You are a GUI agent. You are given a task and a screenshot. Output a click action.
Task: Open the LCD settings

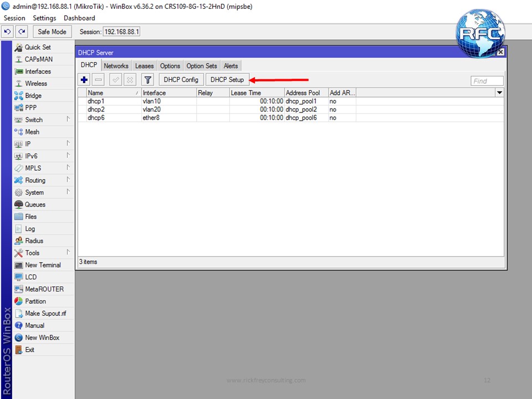[43, 277]
